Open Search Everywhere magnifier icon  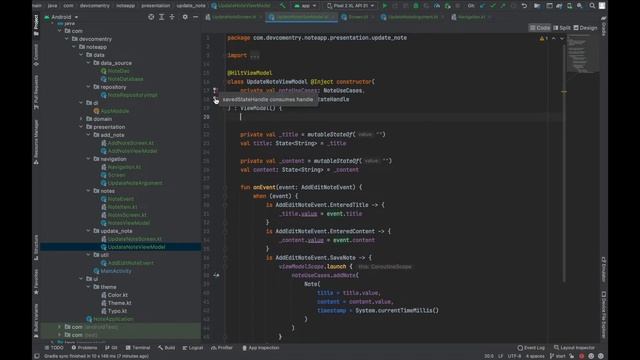tap(592, 6)
